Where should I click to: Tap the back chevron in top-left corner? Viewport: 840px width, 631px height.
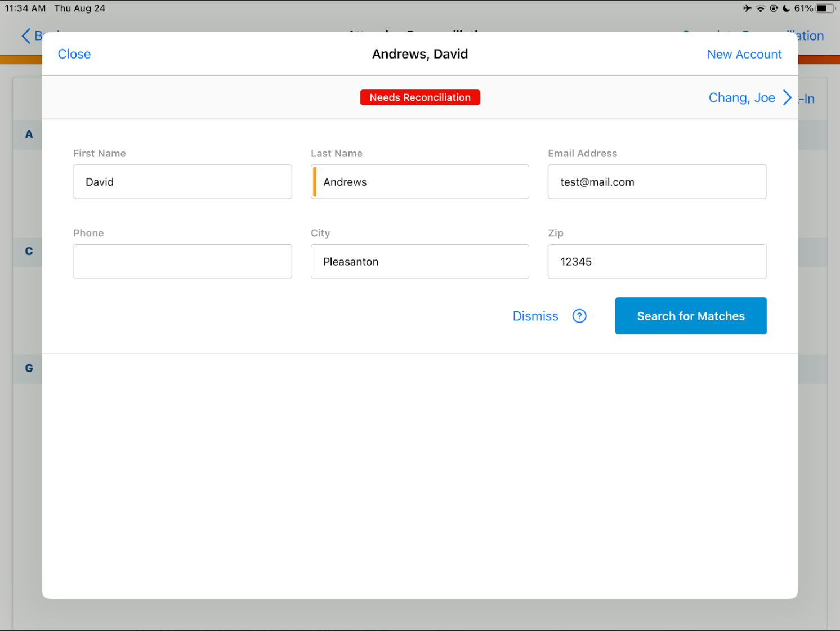[26, 36]
